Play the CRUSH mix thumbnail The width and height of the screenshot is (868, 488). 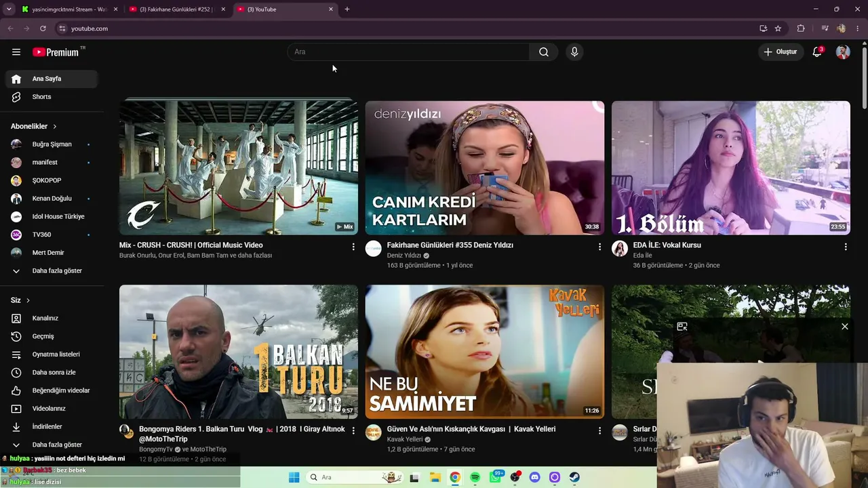click(239, 167)
